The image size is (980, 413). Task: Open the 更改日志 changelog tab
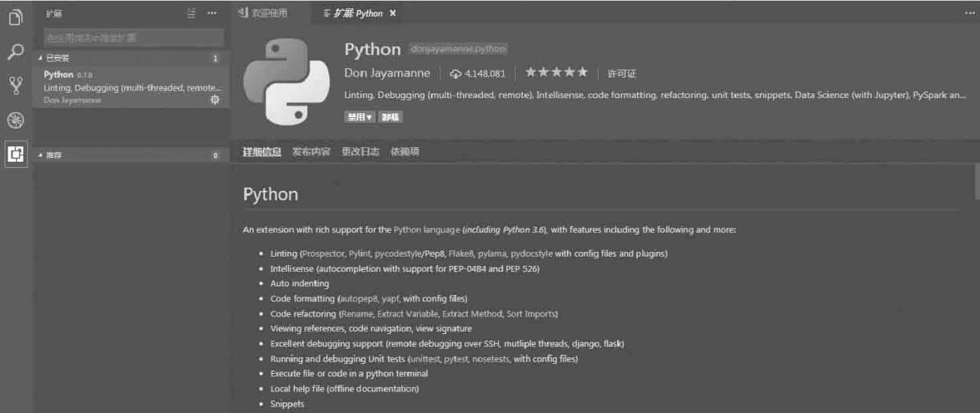(x=361, y=152)
